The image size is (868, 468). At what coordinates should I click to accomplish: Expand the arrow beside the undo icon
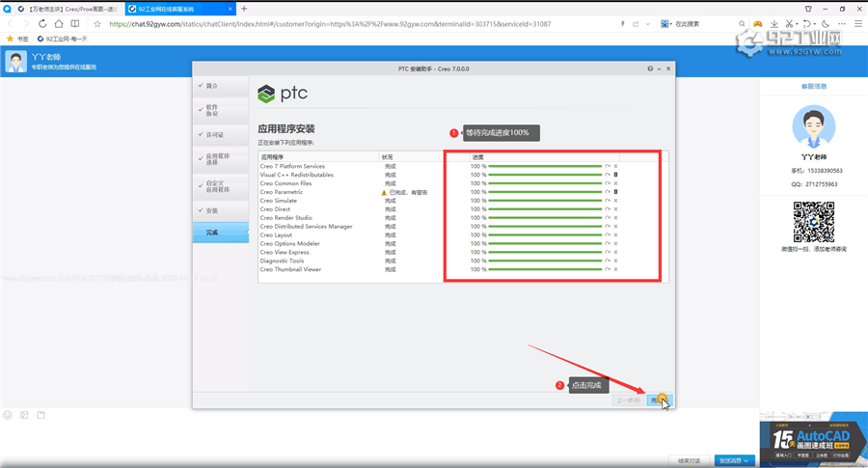(x=815, y=24)
